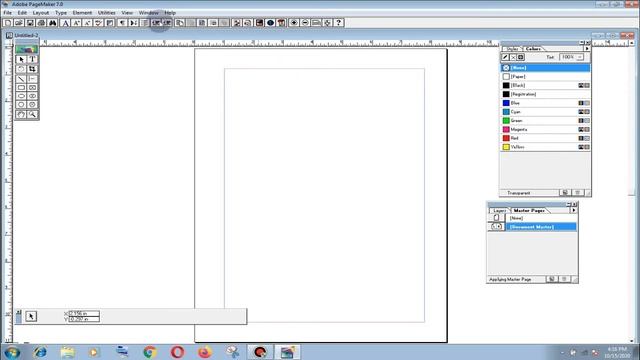
Task: Open Google Chrome from taskbar
Action: [150, 352]
